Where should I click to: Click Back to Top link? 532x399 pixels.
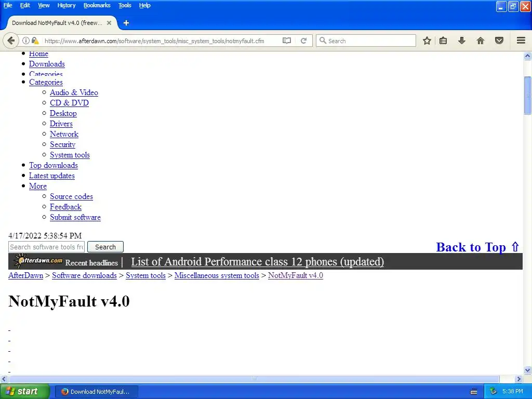tap(478, 247)
